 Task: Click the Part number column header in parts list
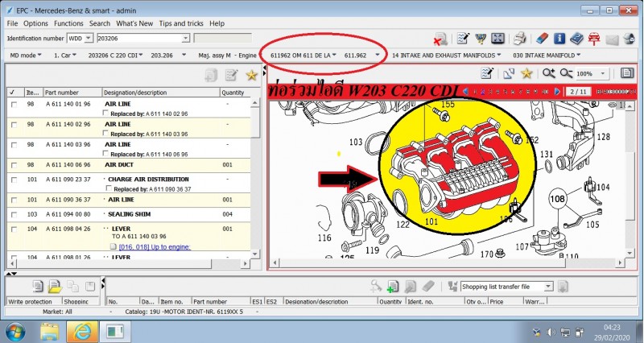[x=72, y=93]
